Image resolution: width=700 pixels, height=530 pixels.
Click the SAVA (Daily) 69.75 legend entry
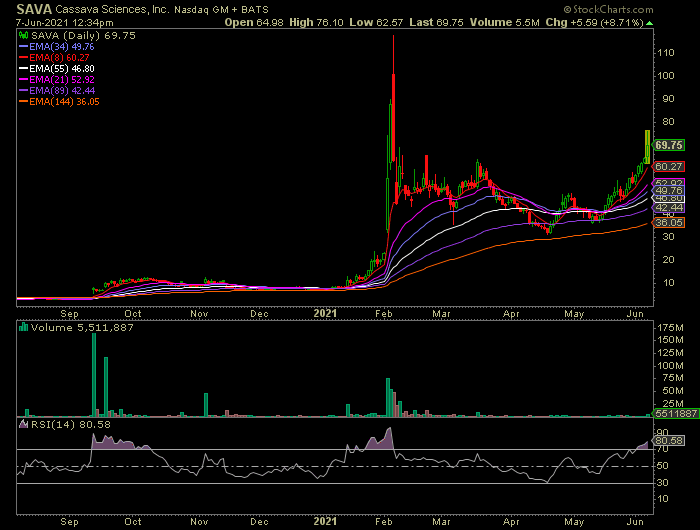pyautogui.click(x=83, y=36)
